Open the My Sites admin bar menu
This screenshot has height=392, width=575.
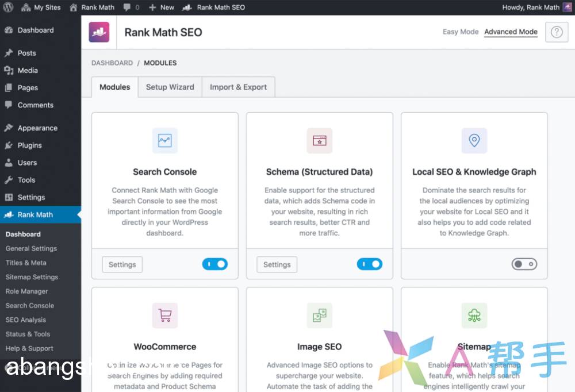[41, 7]
